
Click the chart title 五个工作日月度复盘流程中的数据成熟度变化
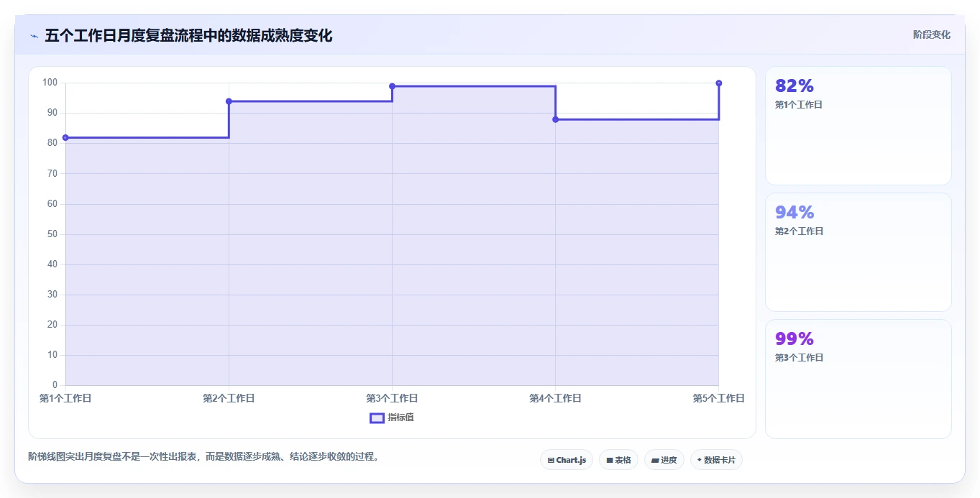[188, 36]
